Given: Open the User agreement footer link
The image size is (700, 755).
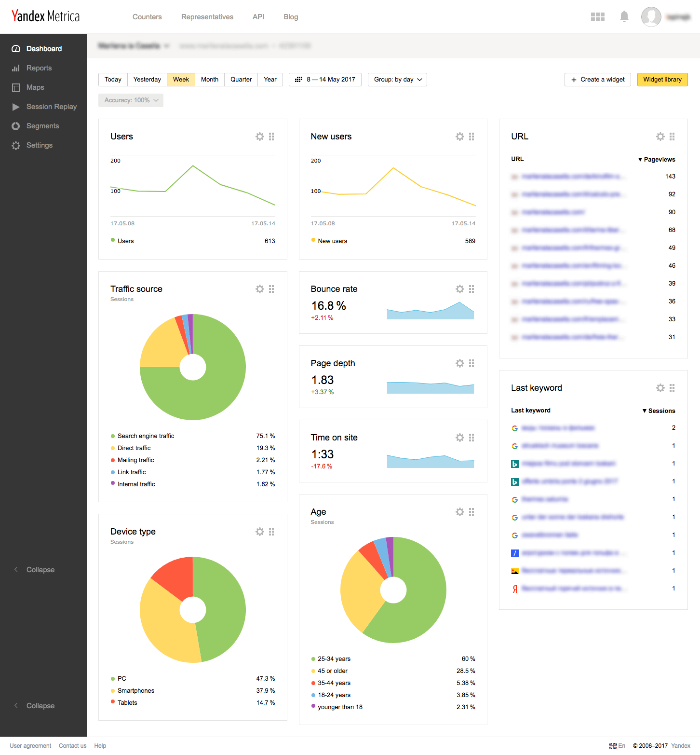Looking at the screenshot, I should [x=30, y=746].
